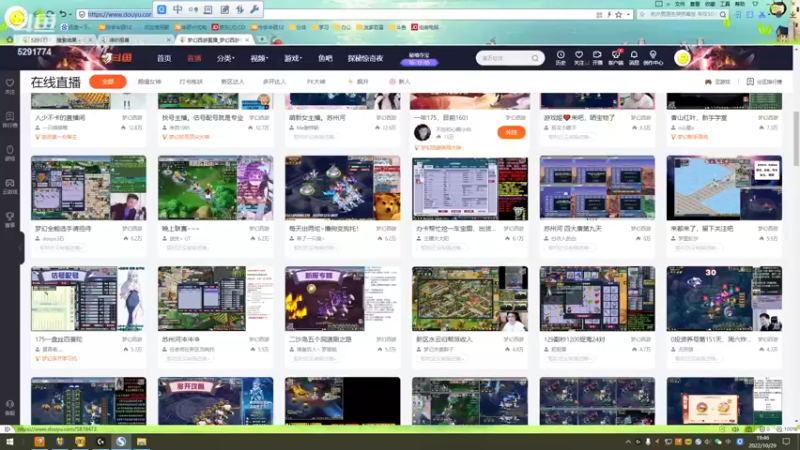800x450 pixels.
Task: Open the 关注 heart icon in header
Action: click(x=579, y=57)
